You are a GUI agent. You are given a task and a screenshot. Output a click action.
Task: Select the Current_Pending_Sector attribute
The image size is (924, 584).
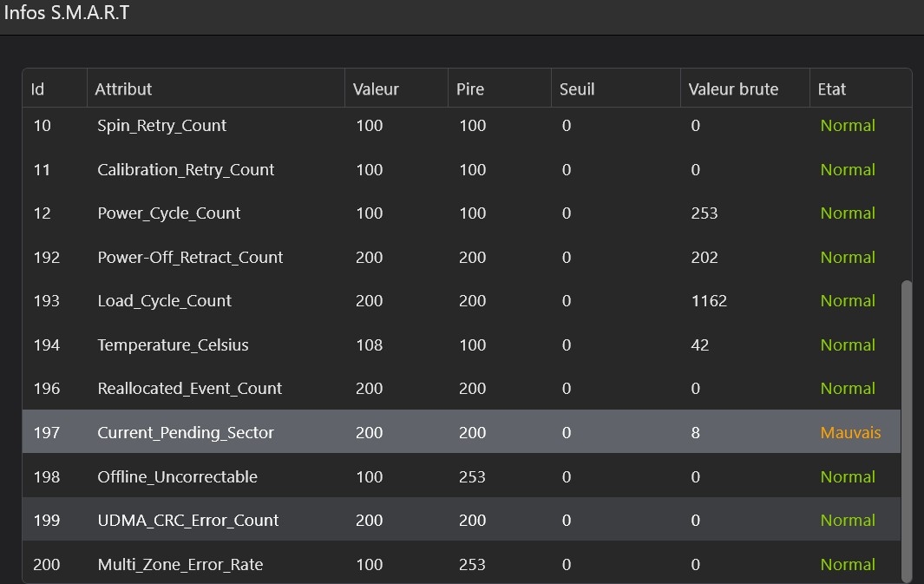pyautogui.click(x=186, y=432)
